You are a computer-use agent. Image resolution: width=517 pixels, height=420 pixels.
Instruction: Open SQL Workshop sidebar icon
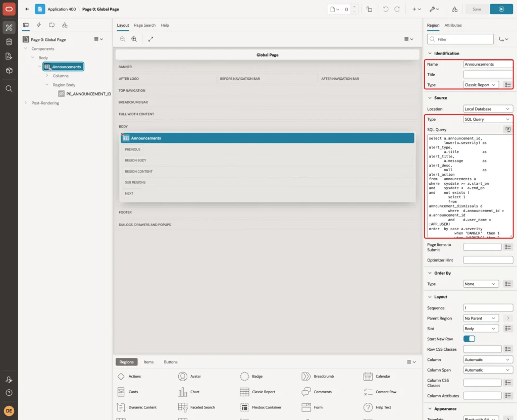point(9,42)
